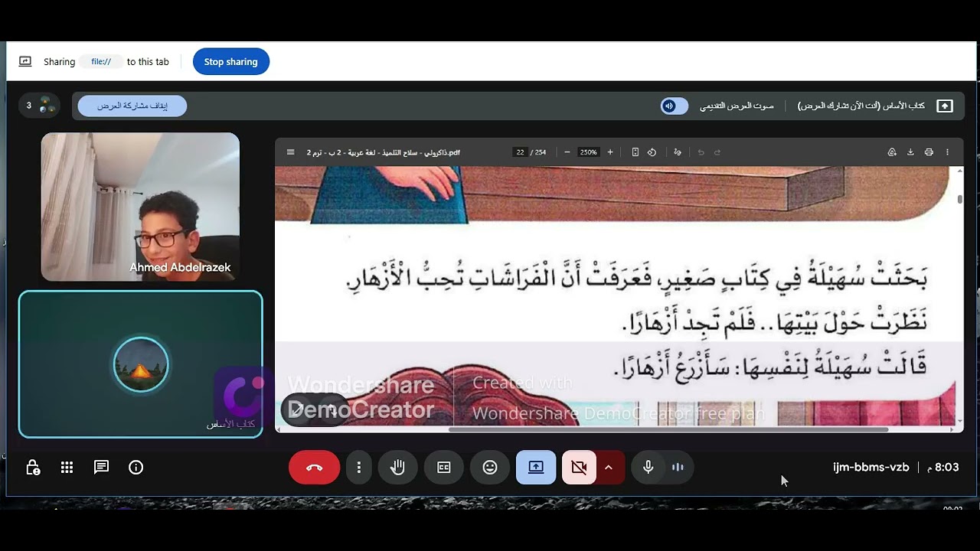Raise hand in the meeting
Screen dimensions: 980x551
(x=397, y=468)
